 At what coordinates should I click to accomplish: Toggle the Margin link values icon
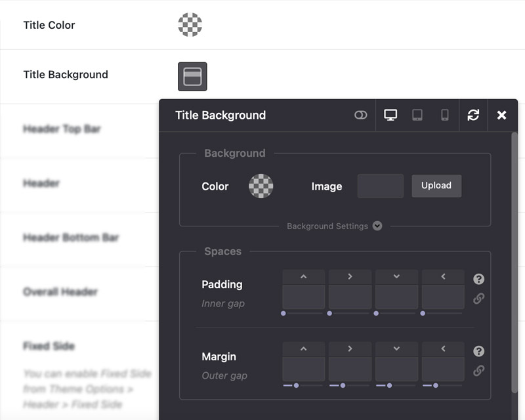point(479,371)
